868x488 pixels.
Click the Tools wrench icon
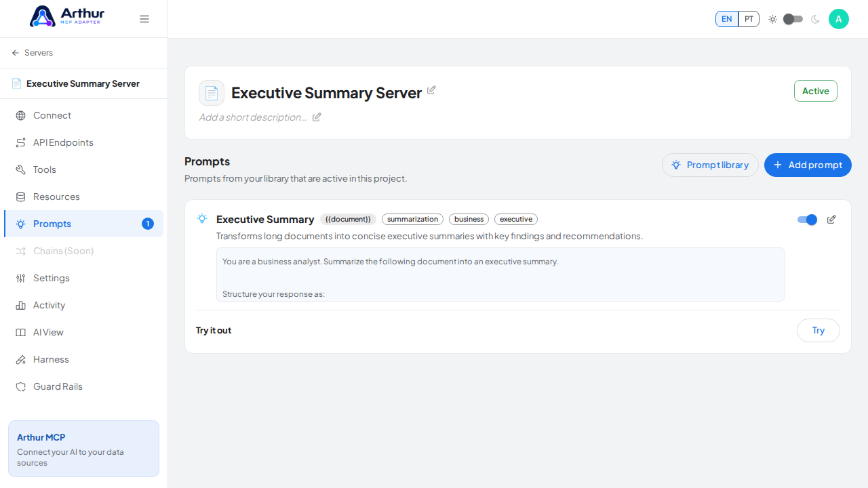click(x=20, y=169)
